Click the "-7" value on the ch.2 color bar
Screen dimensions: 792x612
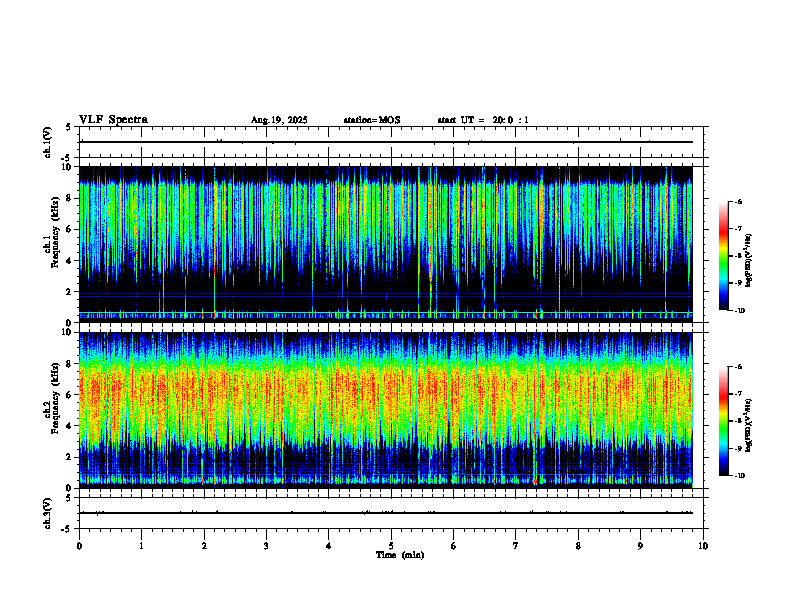tap(739, 394)
